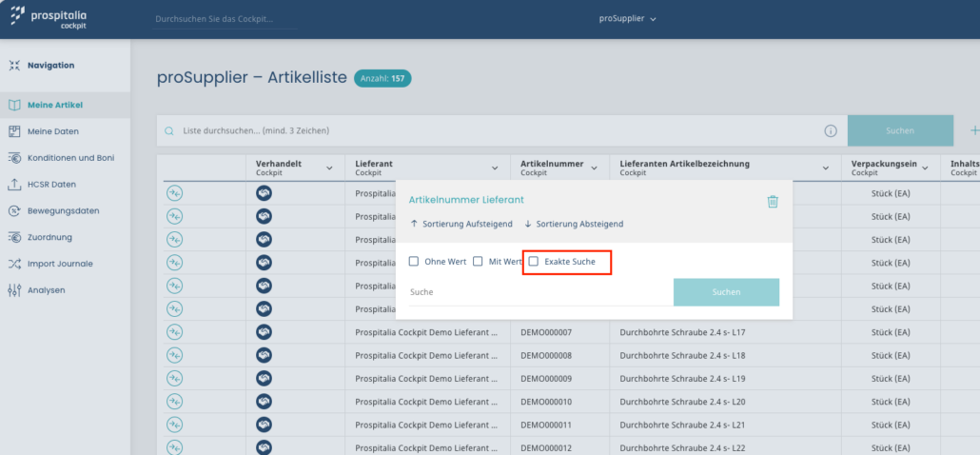Click the Import Journale shuffle icon
The height and width of the screenshot is (455, 980).
(15, 264)
